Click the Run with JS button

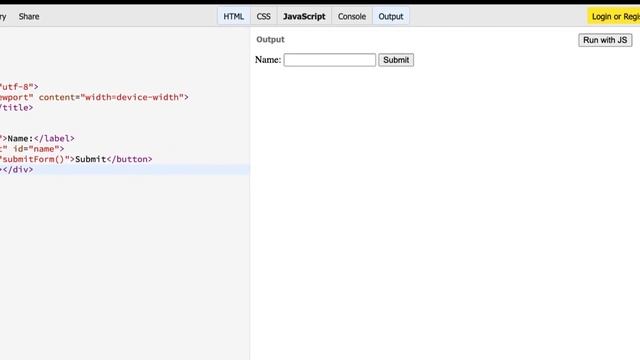605,40
